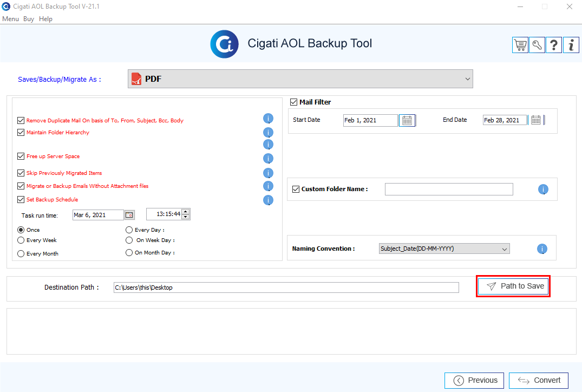The image size is (582, 392).
Task: Select the Once schedule option
Action: point(21,230)
